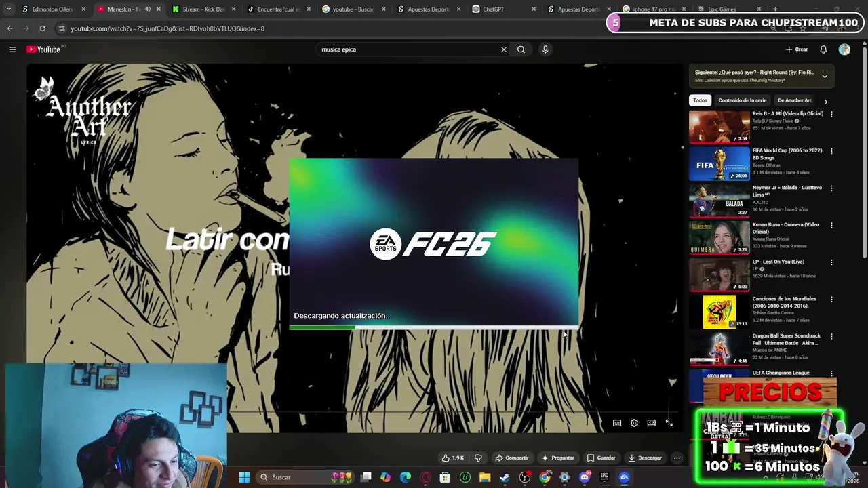This screenshot has height=488, width=868.
Task: Open options menu for LP Lost On You
Action: (831, 262)
